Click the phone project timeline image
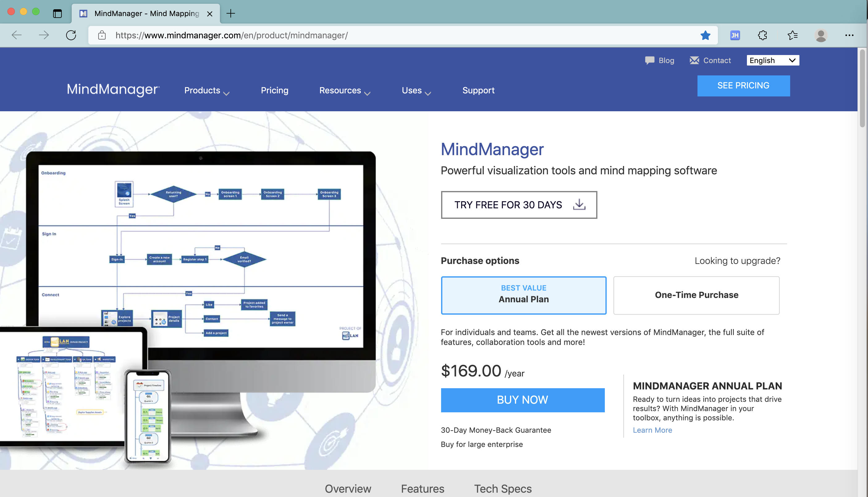The height and width of the screenshot is (497, 868). (148, 416)
